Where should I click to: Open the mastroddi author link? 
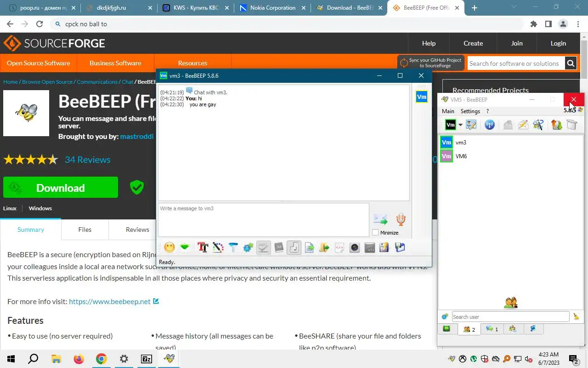(137, 137)
